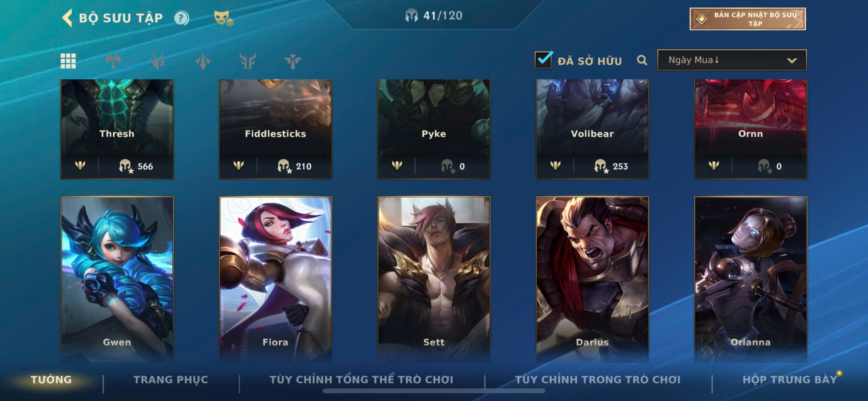The width and height of the screenshot is (868, 401).
Task: Open the Hộp Trưng Bày tab
Action: coord(790,379)
